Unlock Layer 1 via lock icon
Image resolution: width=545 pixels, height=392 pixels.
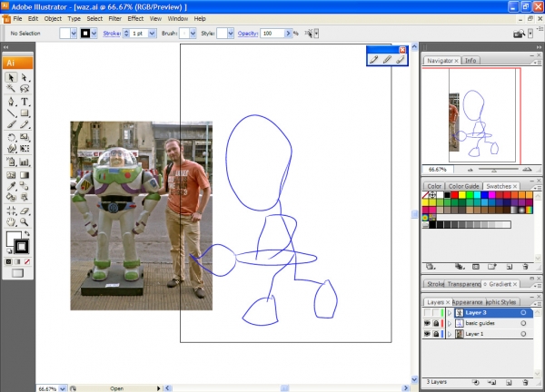point(436,334)
